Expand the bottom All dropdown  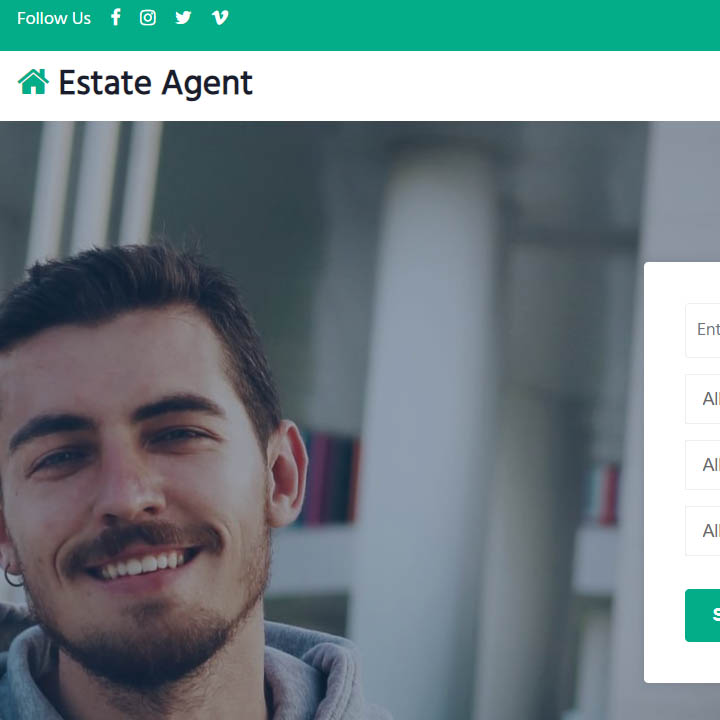pyautogui.click(x=703, y=531)
